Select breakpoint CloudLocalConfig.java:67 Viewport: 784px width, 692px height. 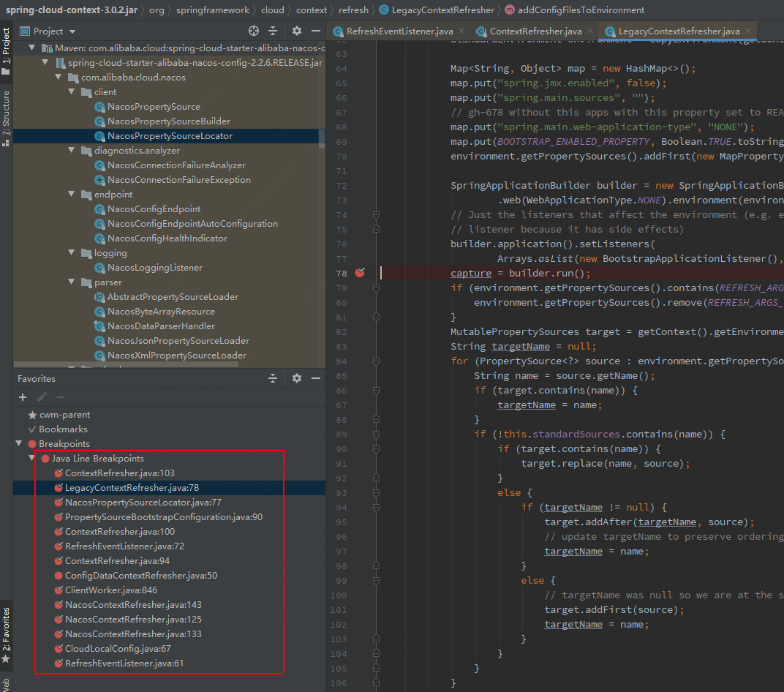click(x=118, y=649)
